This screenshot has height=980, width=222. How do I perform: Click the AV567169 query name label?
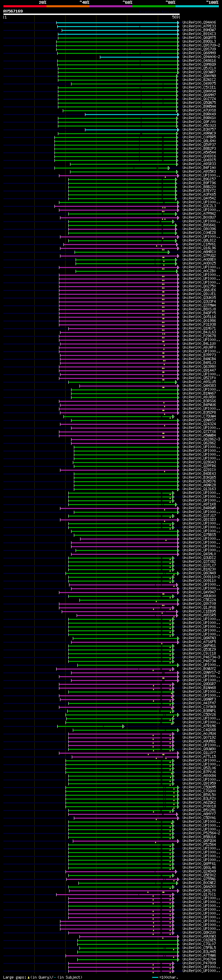[13, 11]
